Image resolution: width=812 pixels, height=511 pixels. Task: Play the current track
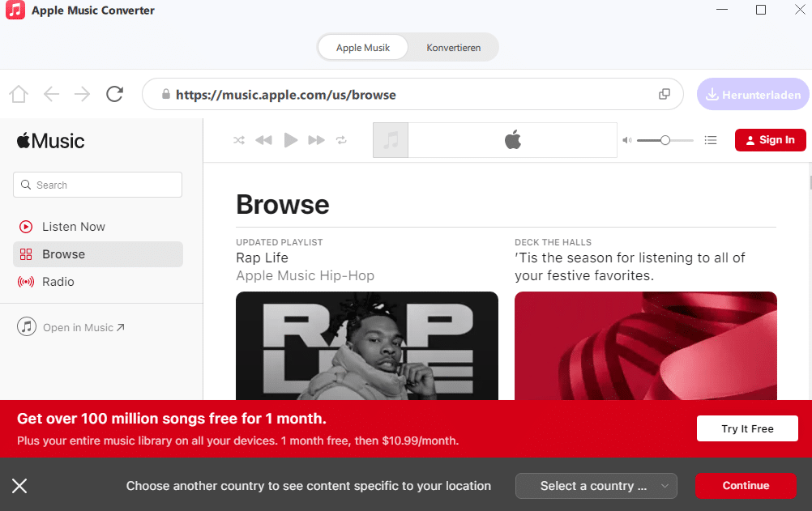tap(290, 140)
